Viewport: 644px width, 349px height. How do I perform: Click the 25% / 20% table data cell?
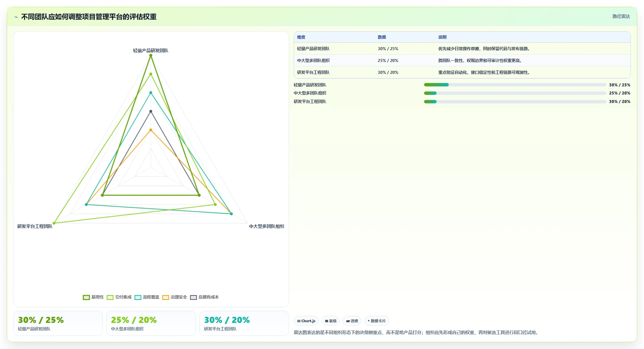tap(388, 61)
